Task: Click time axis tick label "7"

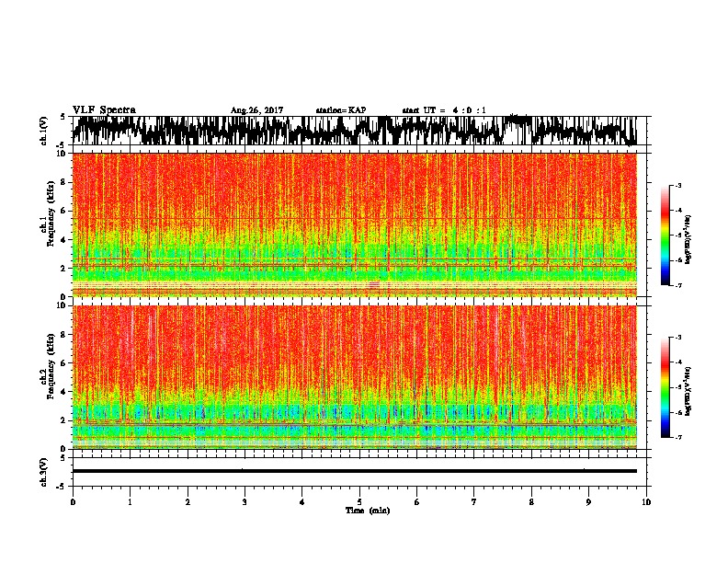Action: click(474, 502)
